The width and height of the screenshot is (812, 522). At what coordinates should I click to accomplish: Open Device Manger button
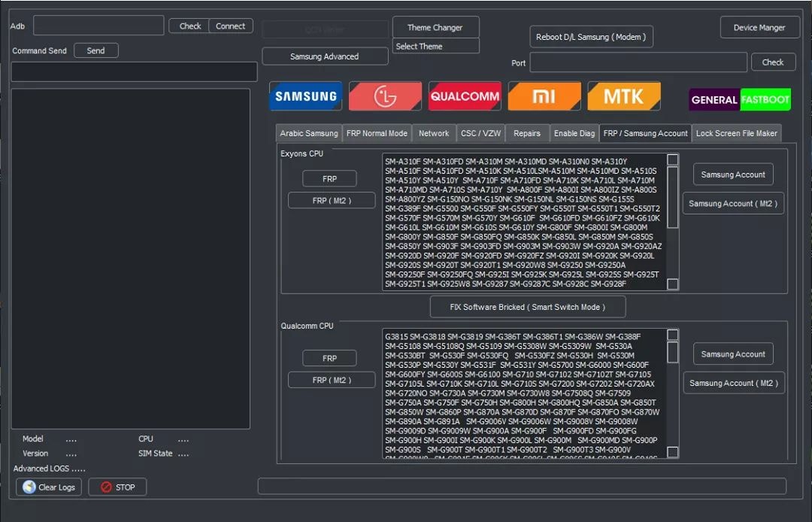tap(759, 27)
